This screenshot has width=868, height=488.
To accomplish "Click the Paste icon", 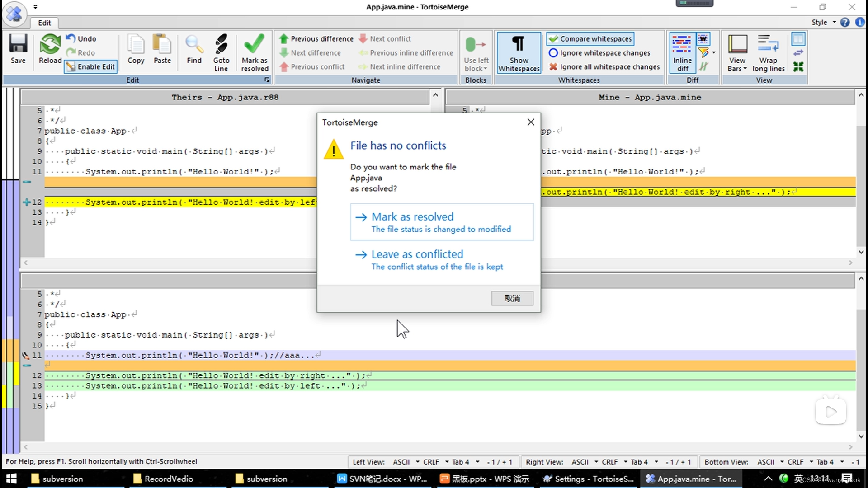I will pyautogui.click(x=162, y=49).
